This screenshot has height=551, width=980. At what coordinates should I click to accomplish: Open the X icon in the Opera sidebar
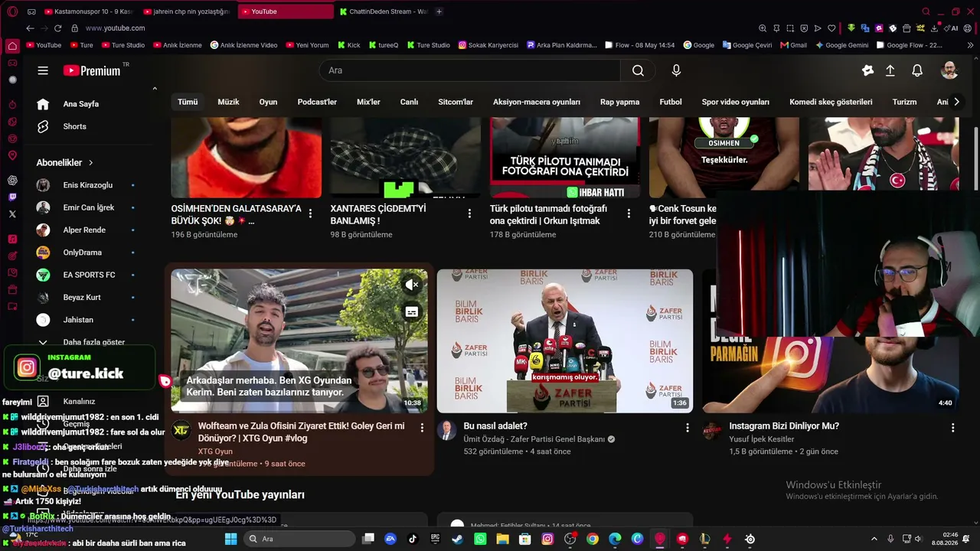(x=12, y=214)
